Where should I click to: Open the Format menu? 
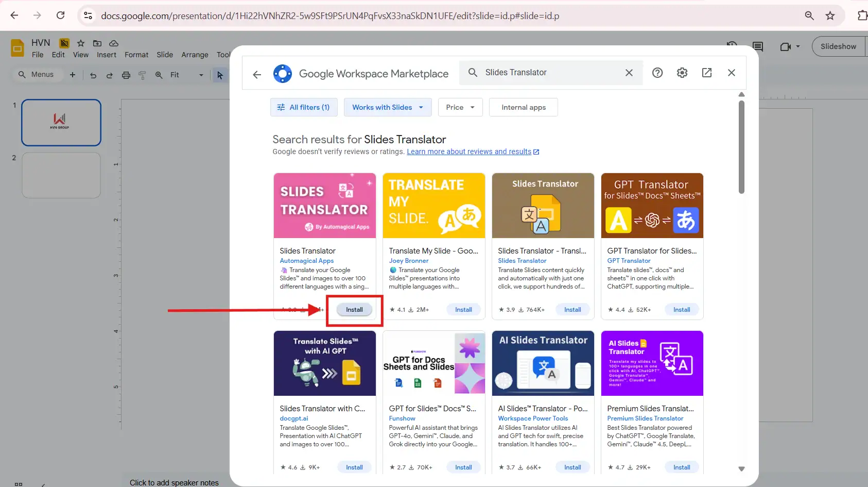coord(136,54)
